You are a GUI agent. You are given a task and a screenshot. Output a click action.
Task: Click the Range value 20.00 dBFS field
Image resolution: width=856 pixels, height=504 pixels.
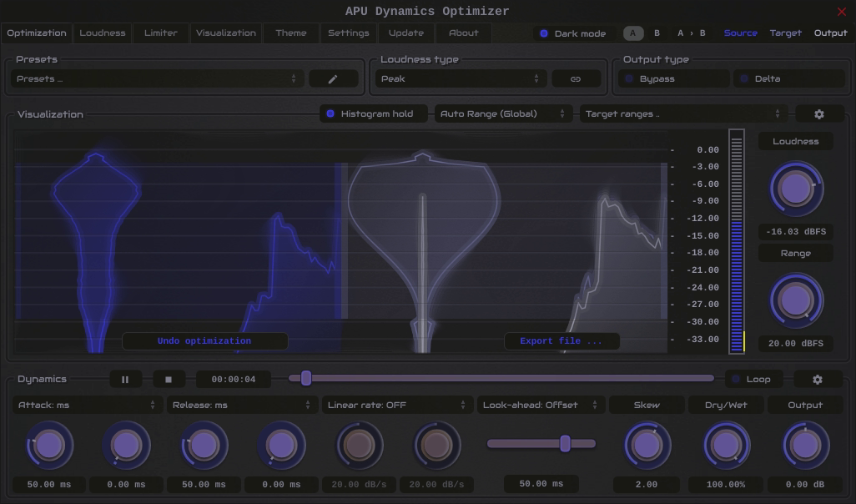pos(796,344)
